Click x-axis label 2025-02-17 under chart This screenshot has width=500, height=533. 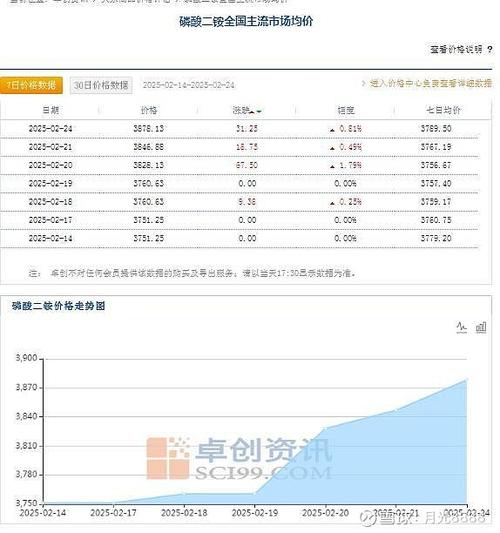coord(114,513)
